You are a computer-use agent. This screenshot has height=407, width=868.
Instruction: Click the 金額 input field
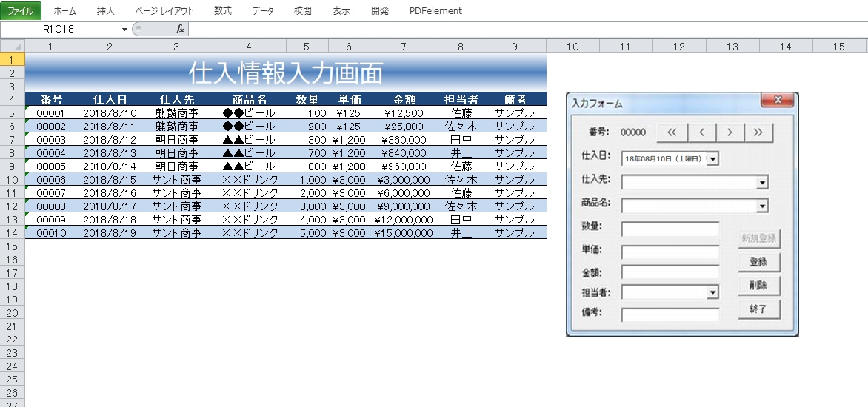(x=670, y=272)
